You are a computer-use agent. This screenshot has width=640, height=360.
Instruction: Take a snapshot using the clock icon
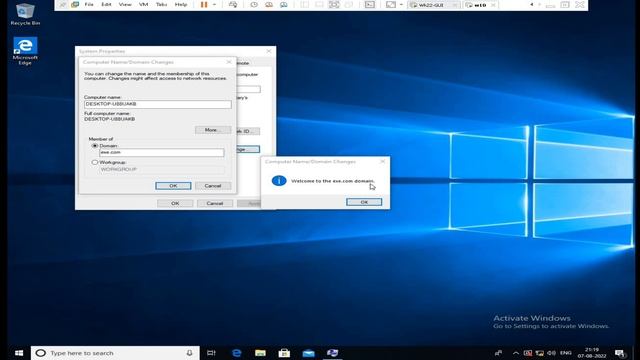(x=254, y=4)
